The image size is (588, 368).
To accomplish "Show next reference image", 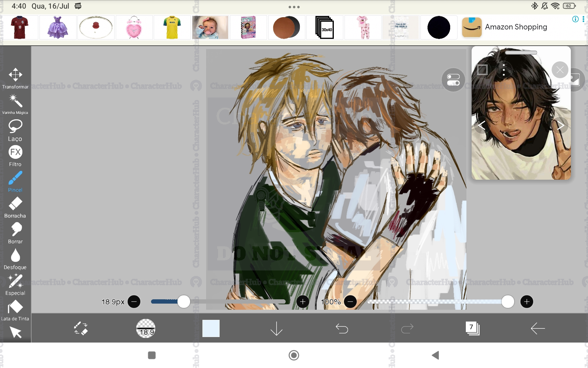I will tap(560, 125).
